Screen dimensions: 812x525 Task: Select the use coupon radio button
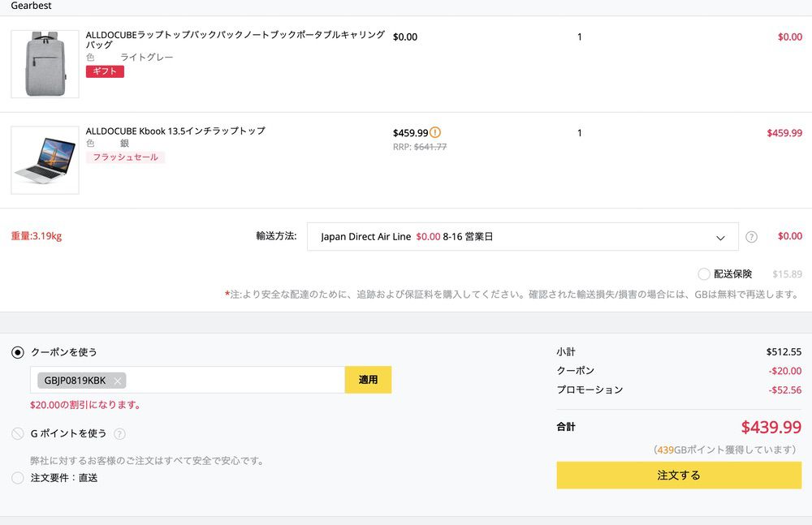click(18, 352)
